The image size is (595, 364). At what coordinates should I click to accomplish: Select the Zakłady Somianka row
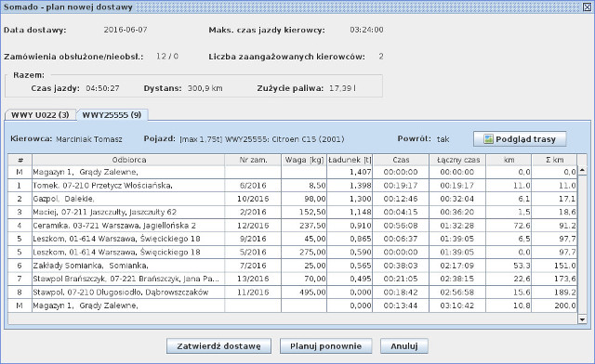click(292, 266)
